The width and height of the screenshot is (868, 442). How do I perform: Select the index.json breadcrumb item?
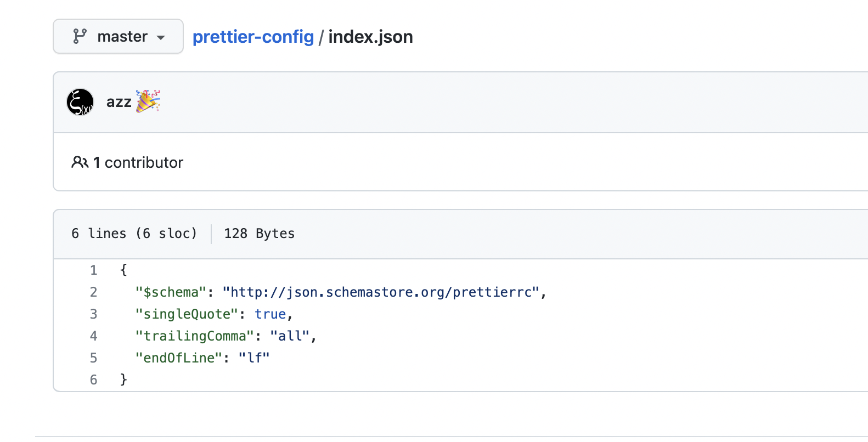(370, 36)
